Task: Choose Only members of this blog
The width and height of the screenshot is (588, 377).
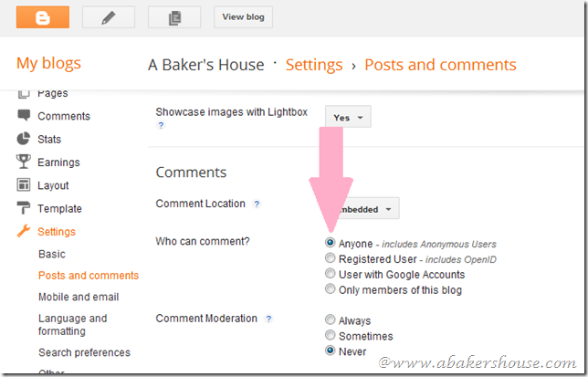Action: point(330,290)
